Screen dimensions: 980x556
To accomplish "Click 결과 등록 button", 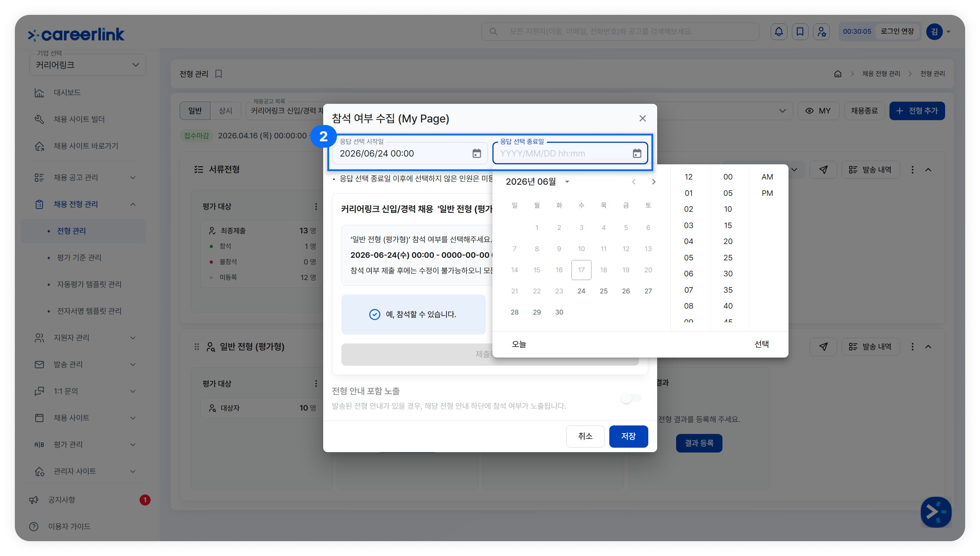I will tap(699, 443).
